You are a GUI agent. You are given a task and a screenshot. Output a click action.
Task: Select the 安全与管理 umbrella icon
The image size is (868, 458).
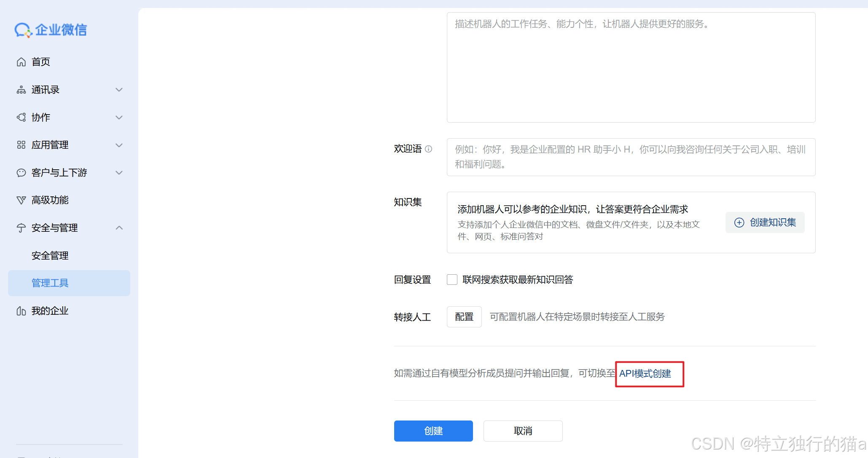point(21,228)
